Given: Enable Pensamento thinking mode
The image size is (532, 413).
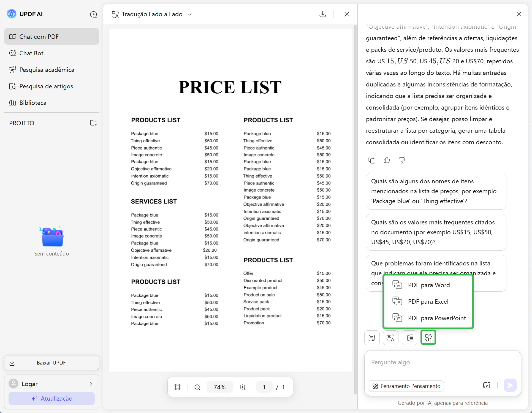Looking at the screenshot, I should point(406,386).
